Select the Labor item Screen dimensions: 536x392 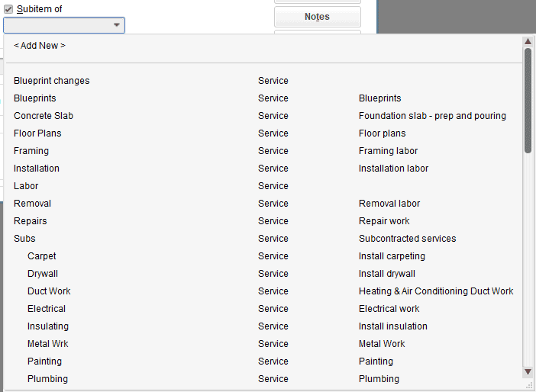coord(26,186)
